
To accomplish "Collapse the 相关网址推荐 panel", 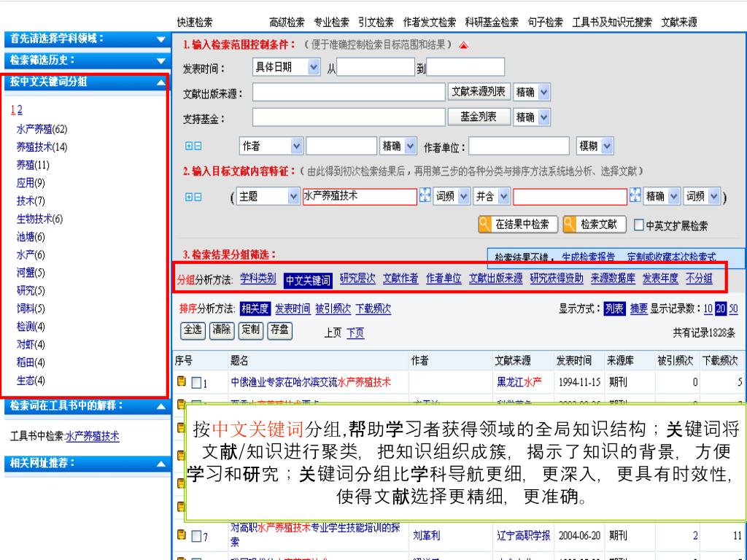I will (x=161, y=464).
